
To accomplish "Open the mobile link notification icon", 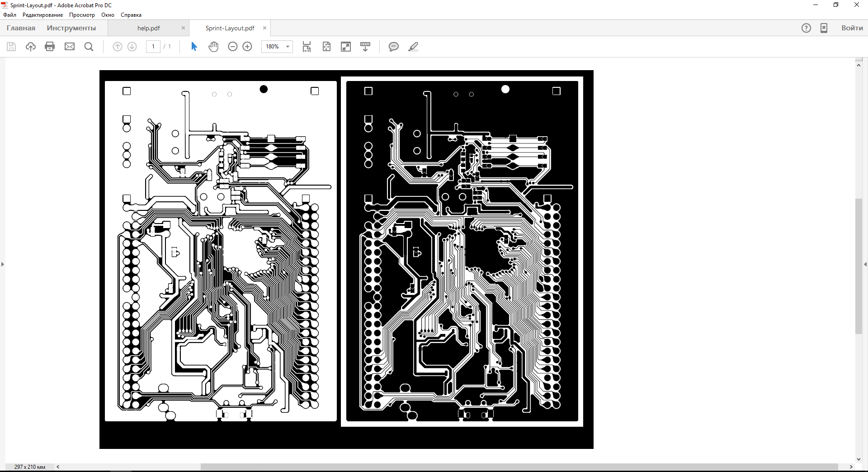I will (x=824, y=28).
